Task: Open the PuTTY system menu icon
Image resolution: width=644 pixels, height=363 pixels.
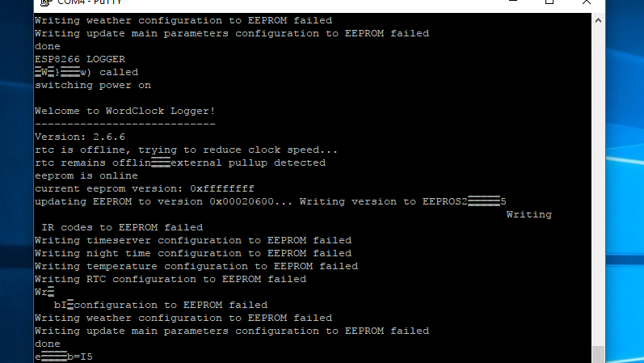Action: tap(46, 2)
